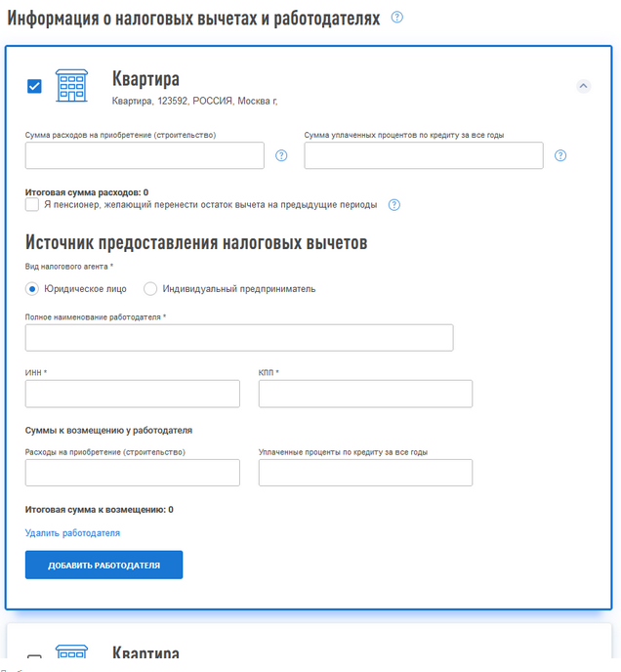Click the second card's 'Квартира' title
621x672 pixels.
pyautogui.click(x=145, y=652)
